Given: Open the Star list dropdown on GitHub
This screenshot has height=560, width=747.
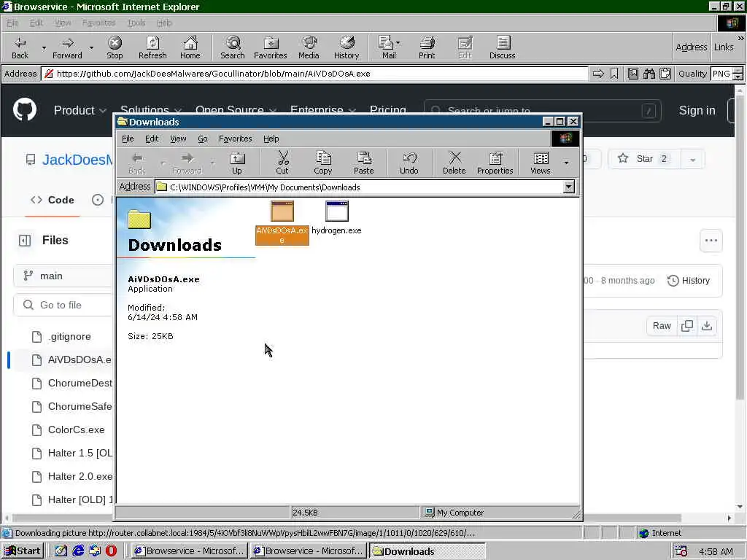Looking at the screenshot, I should click(x=693, y=160).
